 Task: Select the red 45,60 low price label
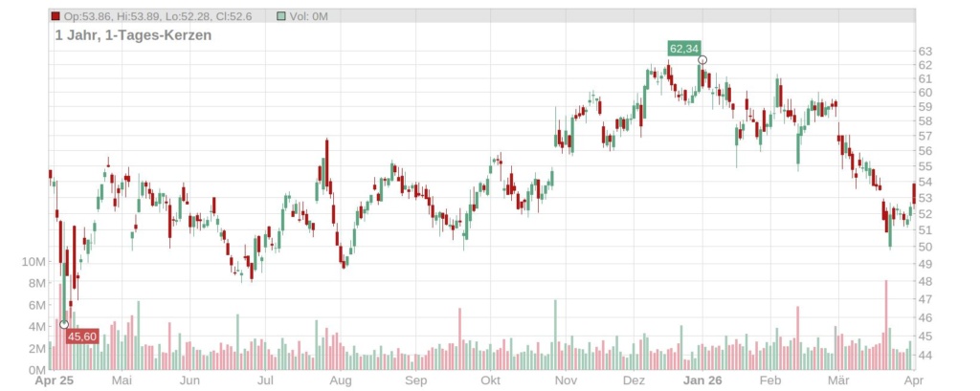[x=82, y=337]
